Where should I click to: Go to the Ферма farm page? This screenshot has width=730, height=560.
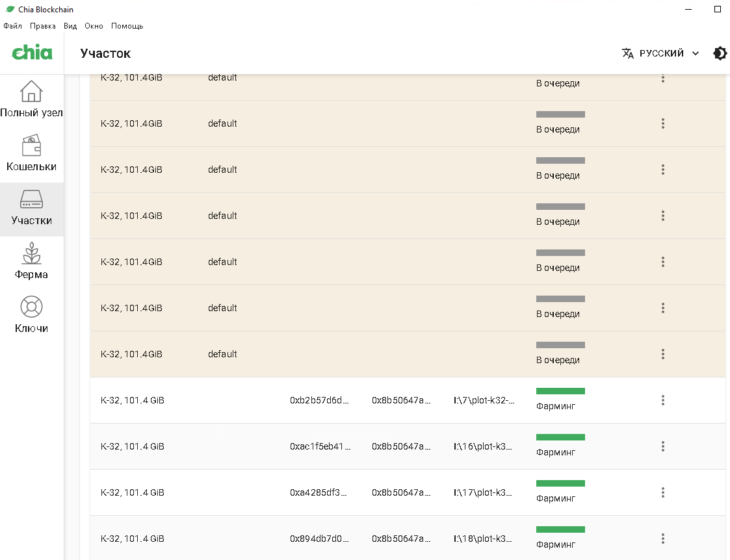point(32,261)
